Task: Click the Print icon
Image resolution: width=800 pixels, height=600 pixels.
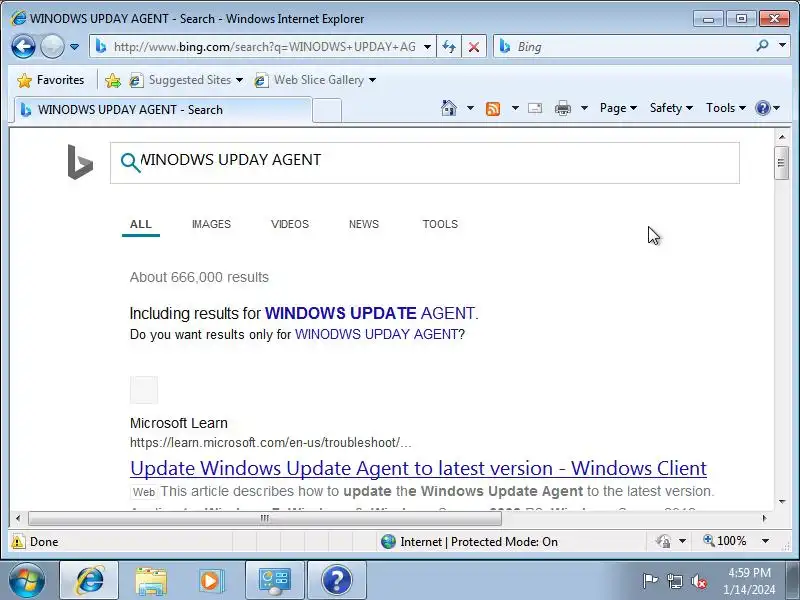Action: point(563,108)
